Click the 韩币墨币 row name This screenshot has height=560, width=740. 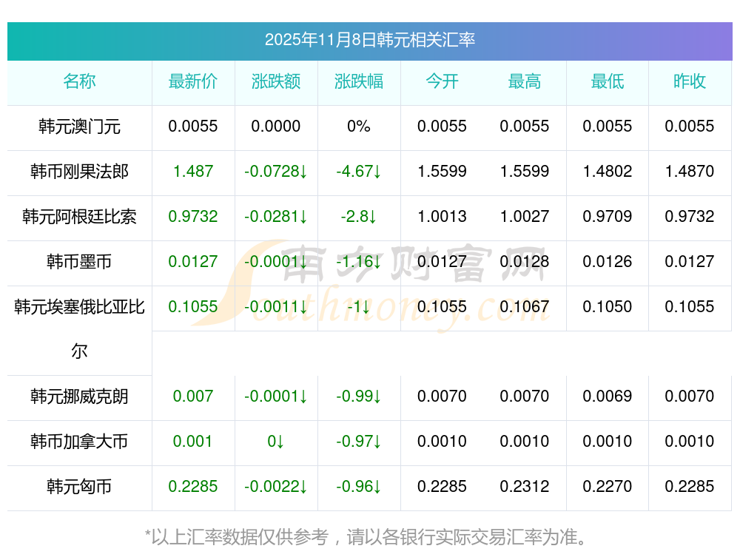coord(79,262)
